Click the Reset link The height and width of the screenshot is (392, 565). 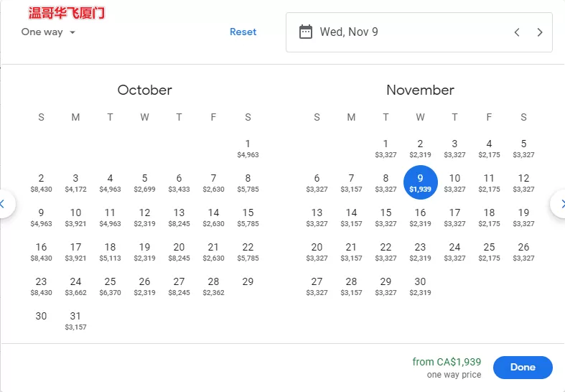click(243, 32)
